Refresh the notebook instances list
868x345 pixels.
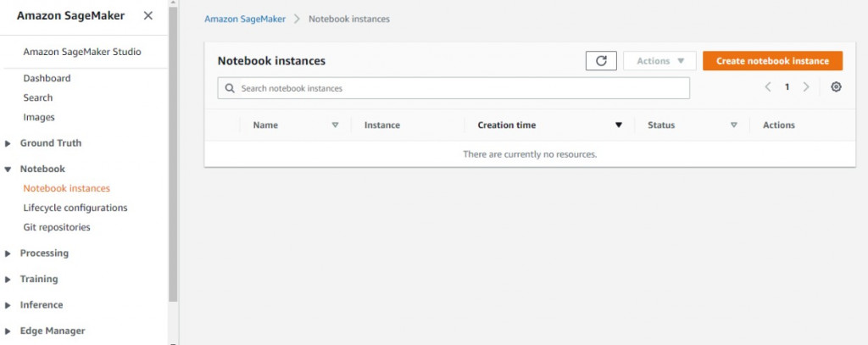coord(601,61)
